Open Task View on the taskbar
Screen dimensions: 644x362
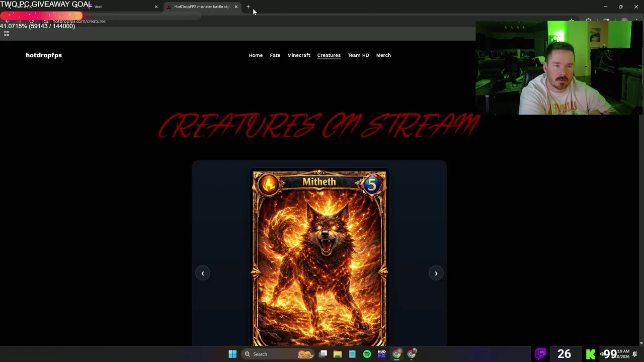[323, 354]
